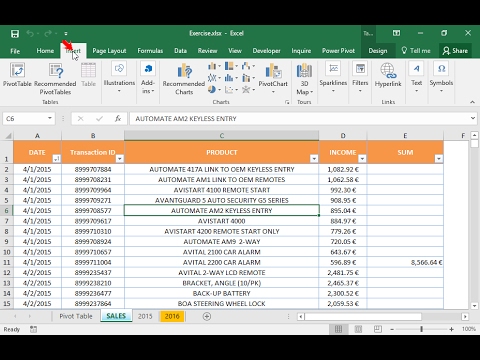Open the INCOME column filter dropdown

[362, 159]
